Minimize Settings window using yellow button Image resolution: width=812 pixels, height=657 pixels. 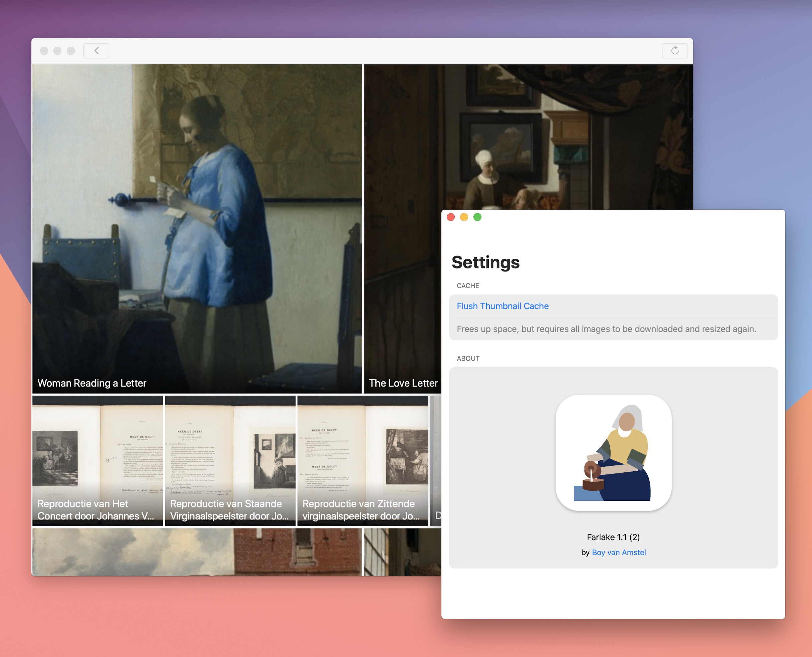coord(464,217)
